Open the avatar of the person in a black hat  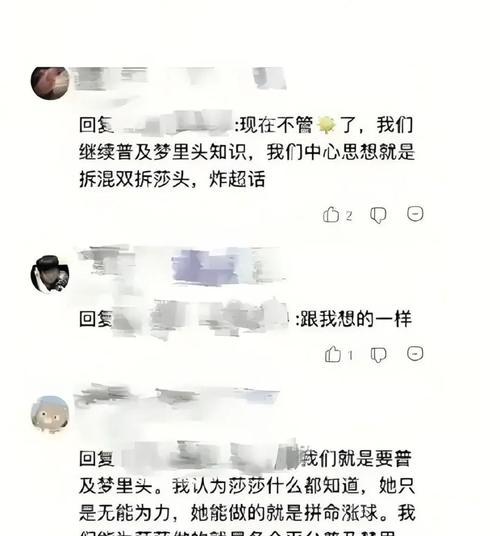[x=50, y=274]
